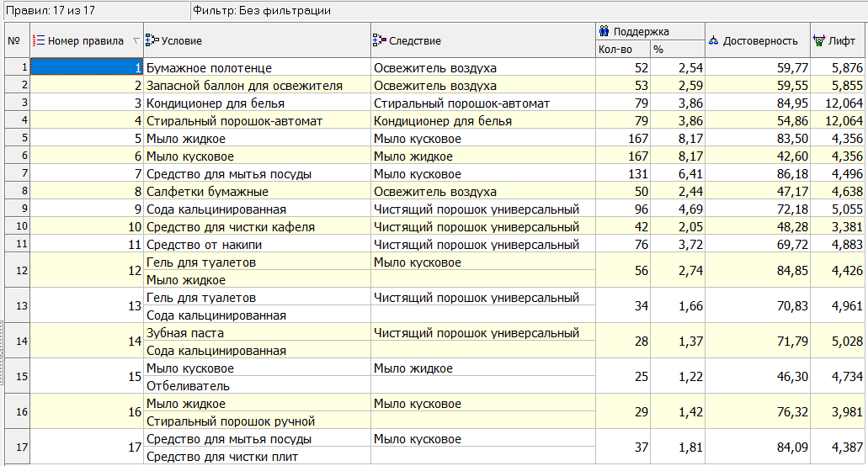Toggle sort arrow on Номер правила column
This screenshot has width=868, height=466.
pyautogui.click(x=136, y=40)
